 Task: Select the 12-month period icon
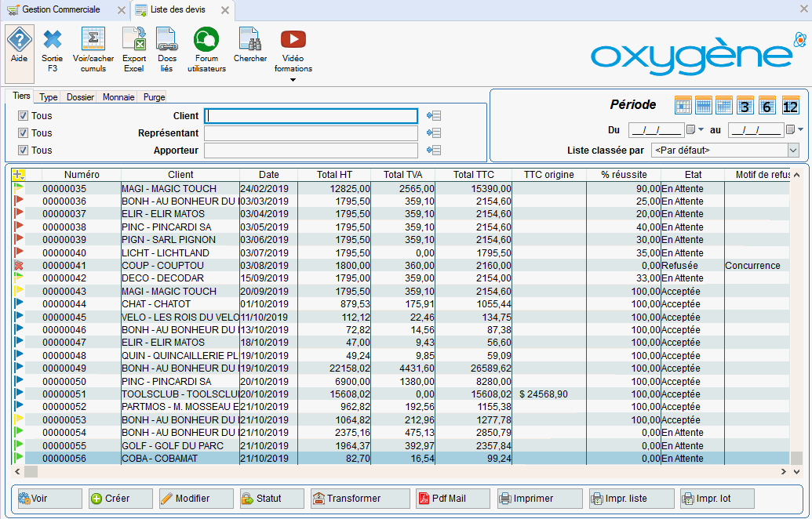click(790, 106)
